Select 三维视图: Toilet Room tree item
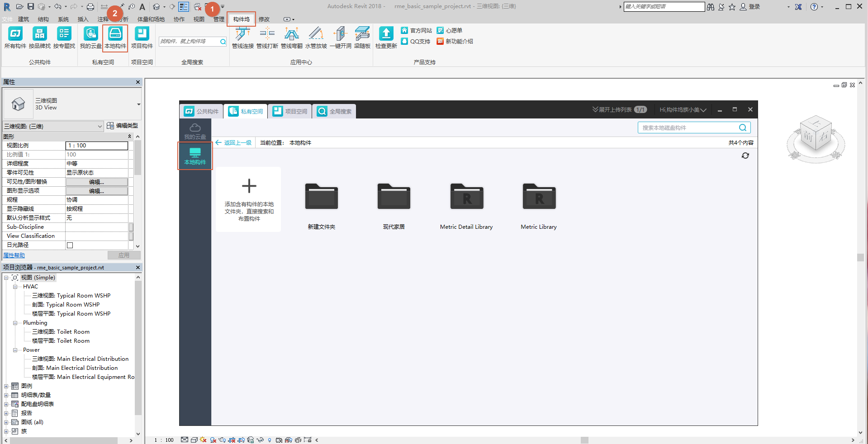Image resolution: width=868 pixels, height=444 pixels. pyautogui.click(x=61, y=332)
